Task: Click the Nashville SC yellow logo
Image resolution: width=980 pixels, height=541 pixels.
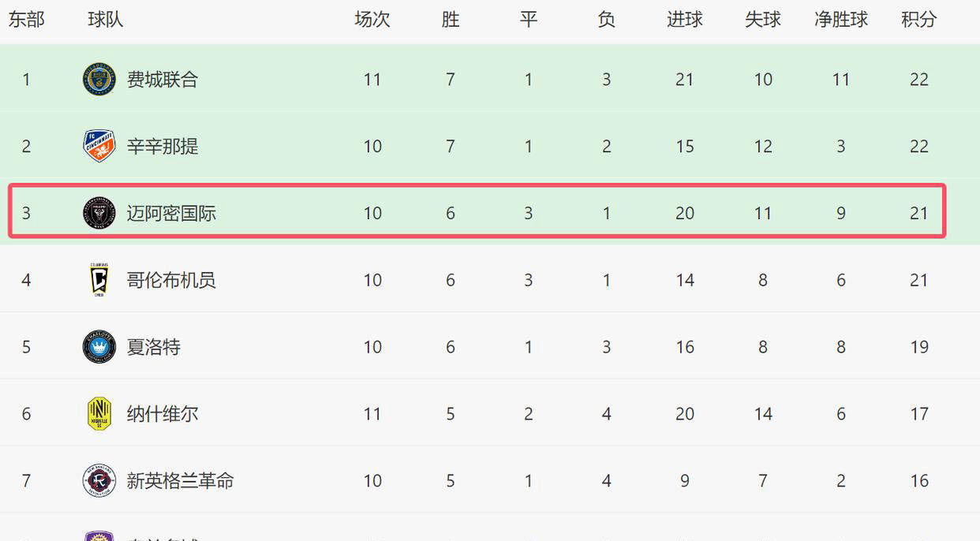Action: coord(99,414)
